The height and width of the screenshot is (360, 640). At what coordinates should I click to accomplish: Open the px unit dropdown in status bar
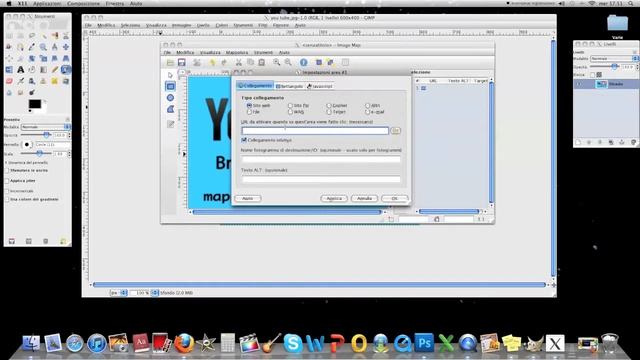tap(119, 293)
